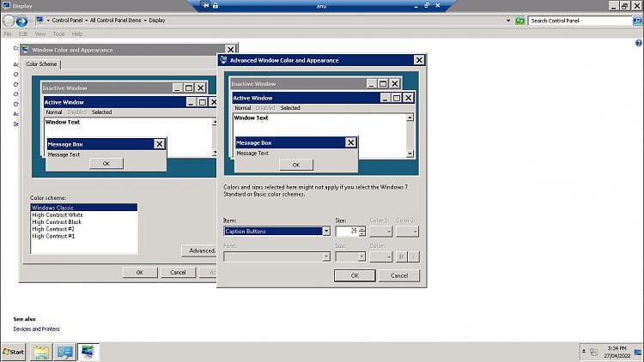Click the Active Window title in Advanced preview
Image resolution: width=644 pixels, height=362 pixels.
[x=252, y=98]
